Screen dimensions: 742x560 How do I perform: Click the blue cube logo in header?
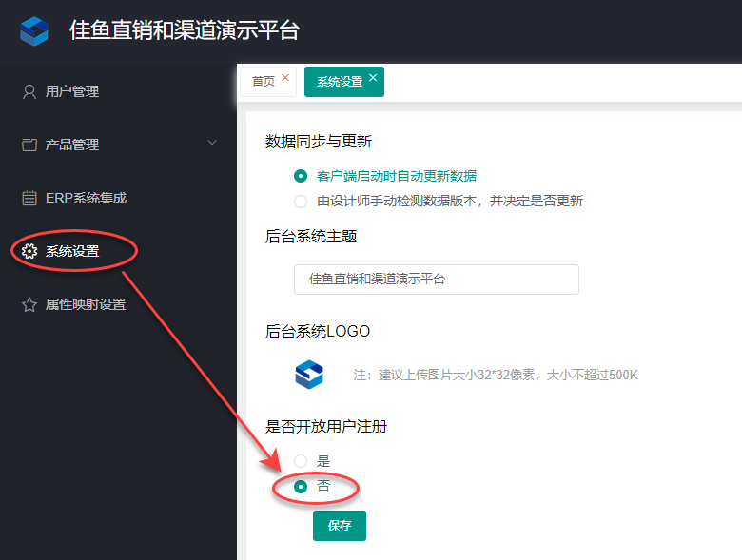pos(34,31)
